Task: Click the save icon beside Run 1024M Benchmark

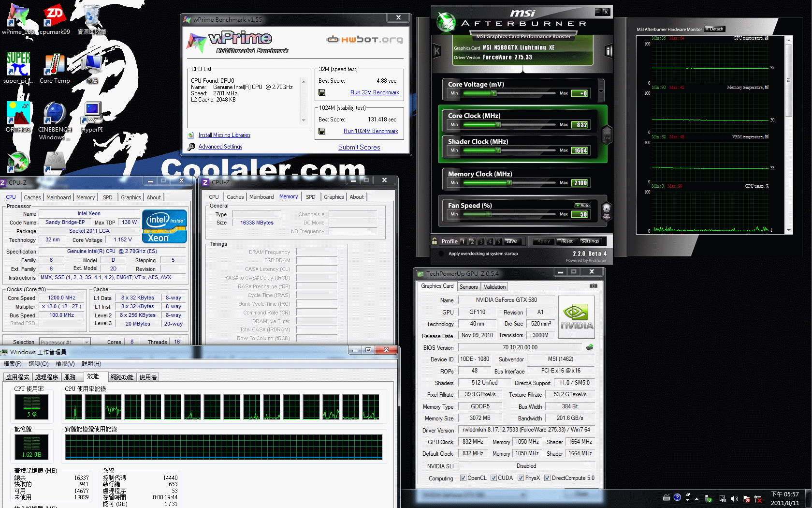Action: 322,131
